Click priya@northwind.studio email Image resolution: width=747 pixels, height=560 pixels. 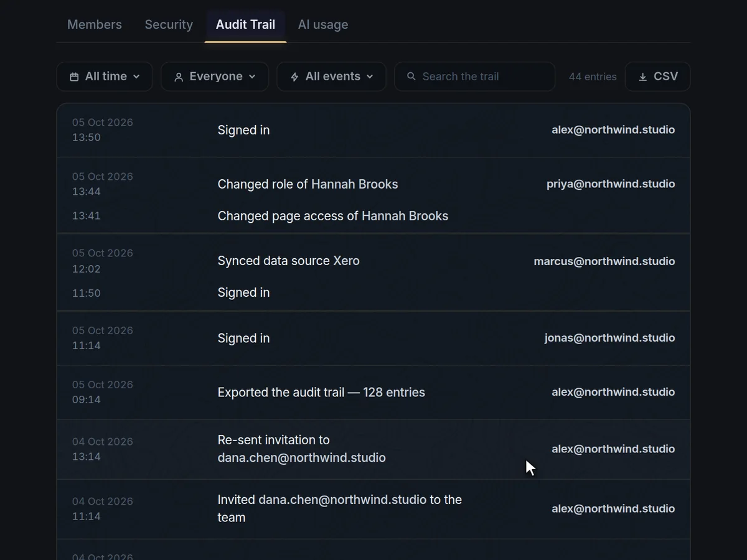(611, 184)
